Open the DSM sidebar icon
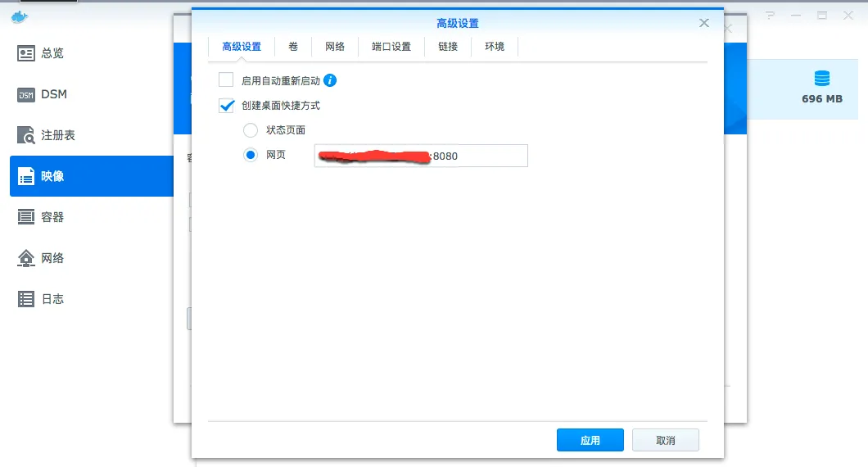 coord(26,95)
